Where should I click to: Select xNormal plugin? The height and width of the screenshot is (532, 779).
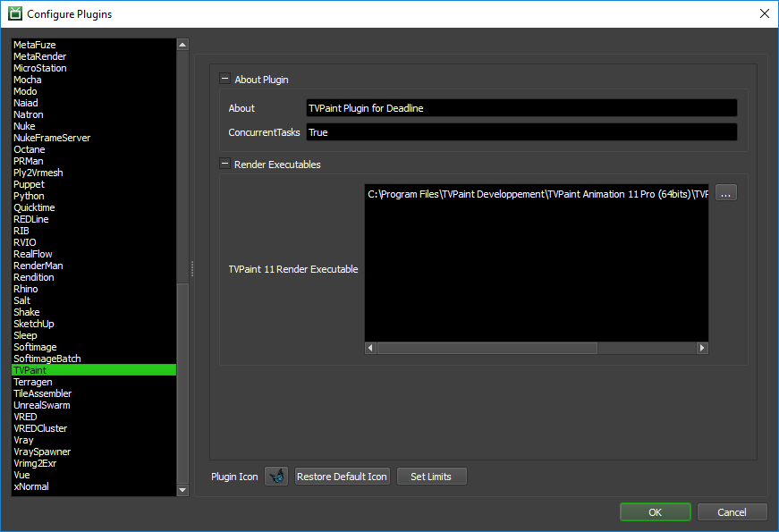(x=94, y=486)
